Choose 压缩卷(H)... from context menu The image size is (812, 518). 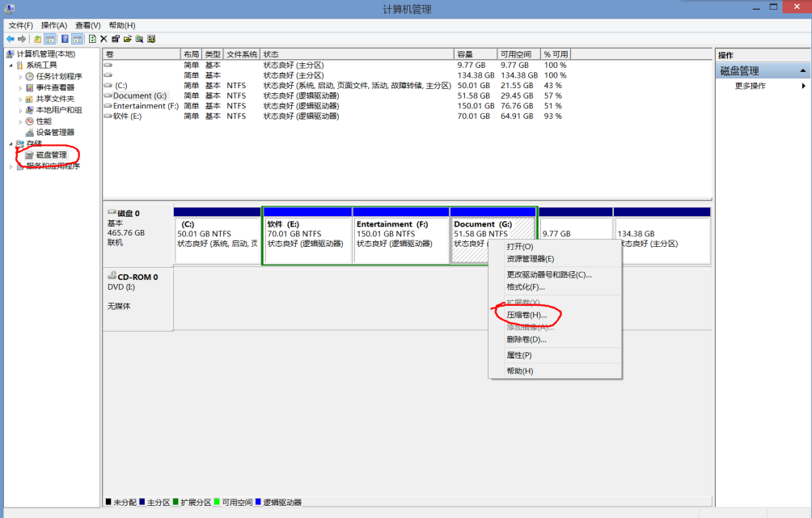[x=527, y=315]
